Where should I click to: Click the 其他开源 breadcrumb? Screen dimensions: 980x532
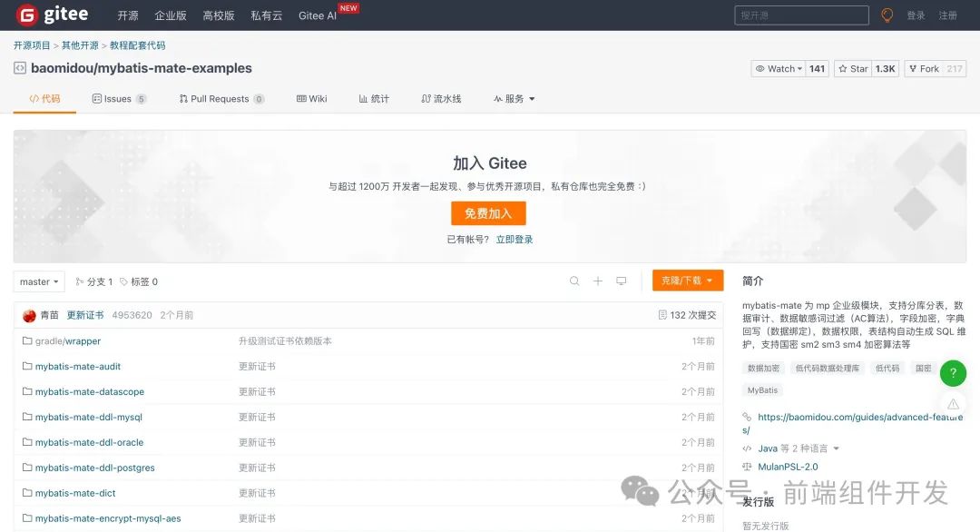(80, 45)
